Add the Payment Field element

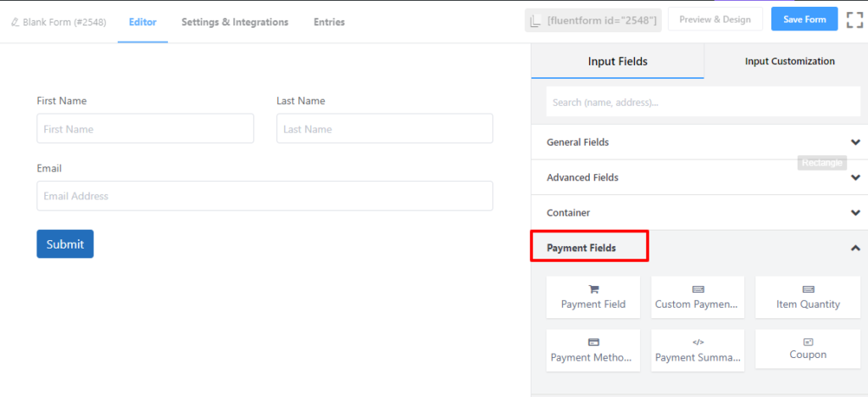pyautogui.click(x=593, y=298)
